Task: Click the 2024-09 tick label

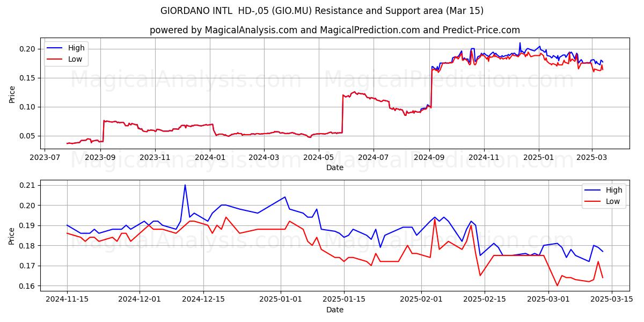Action: pos(429,157)
